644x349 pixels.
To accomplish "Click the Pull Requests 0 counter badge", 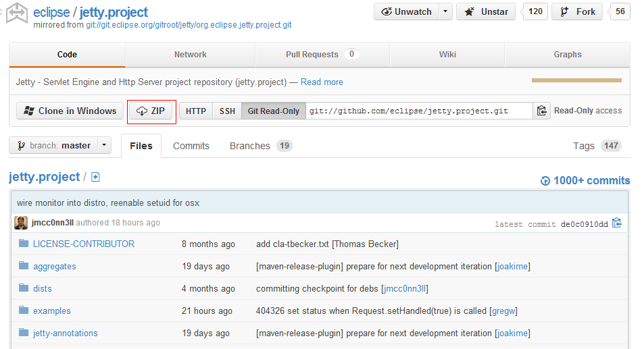I will (x=351, y=54).
